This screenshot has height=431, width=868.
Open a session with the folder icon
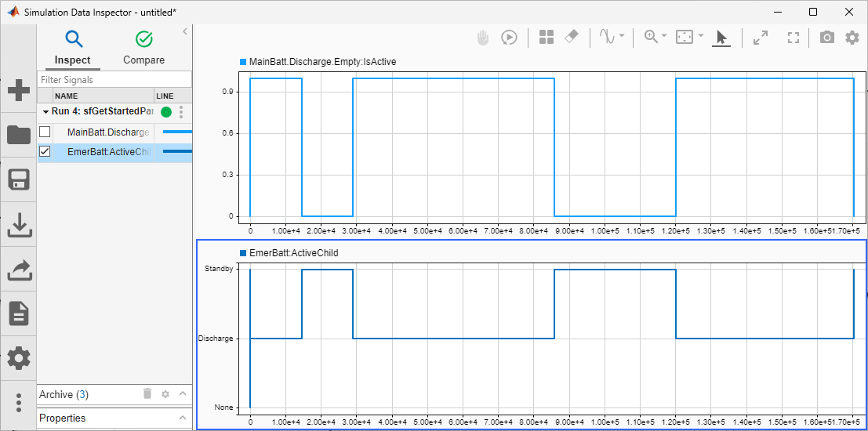click(18, 135)
